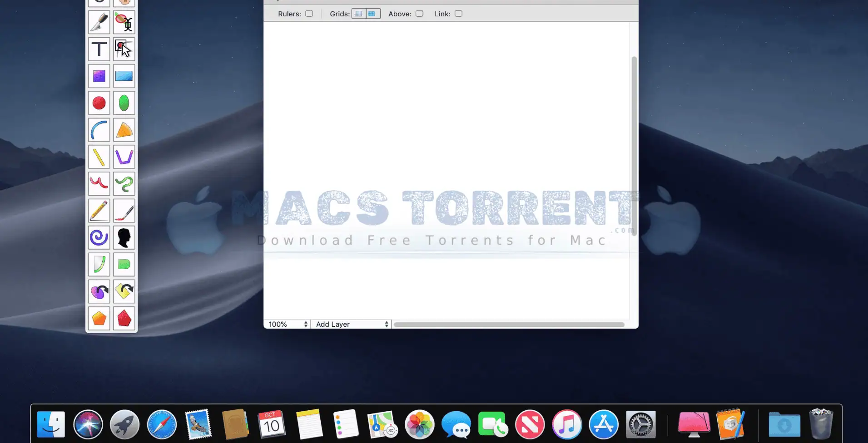The image size is (868, 443).
Task: Open FaceTime in the Dock
Action: pos(493,424)
